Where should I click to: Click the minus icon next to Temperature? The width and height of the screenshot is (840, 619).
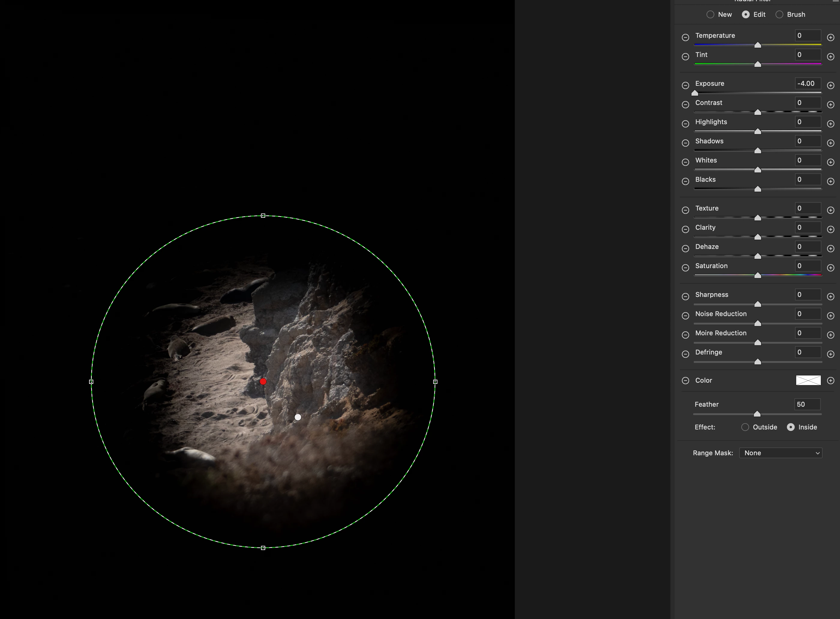(685, 37)
